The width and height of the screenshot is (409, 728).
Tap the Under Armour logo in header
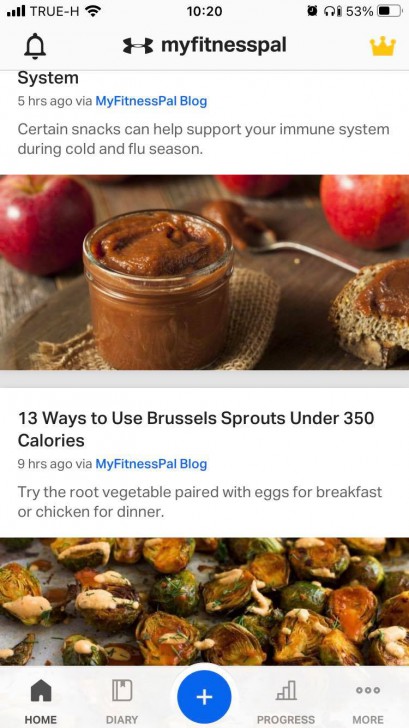coord(138,46)
